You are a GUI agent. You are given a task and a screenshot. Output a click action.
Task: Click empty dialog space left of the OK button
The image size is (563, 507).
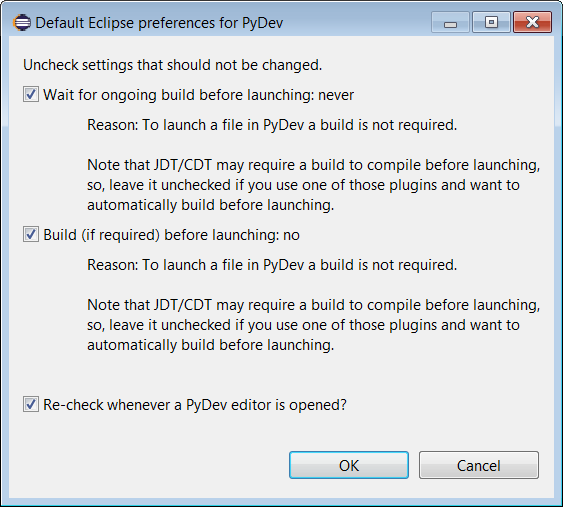[x=151, y=465]
